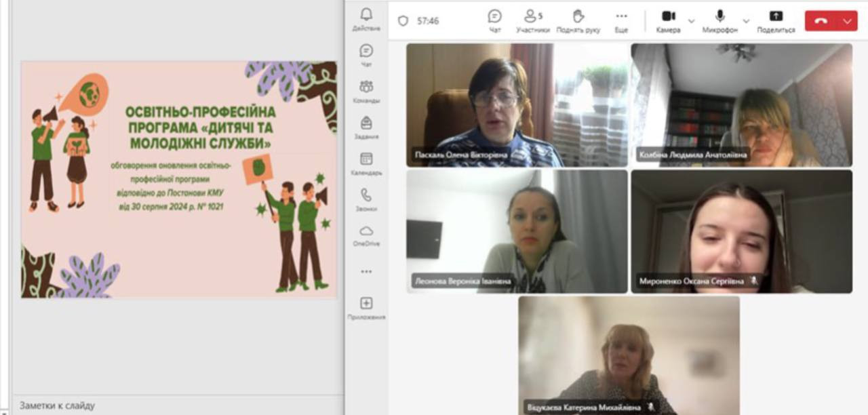Open leave-call options dropdown arrow
This screenshot has width=868, height=415.
pyautogui.click(x=848, y=21)
